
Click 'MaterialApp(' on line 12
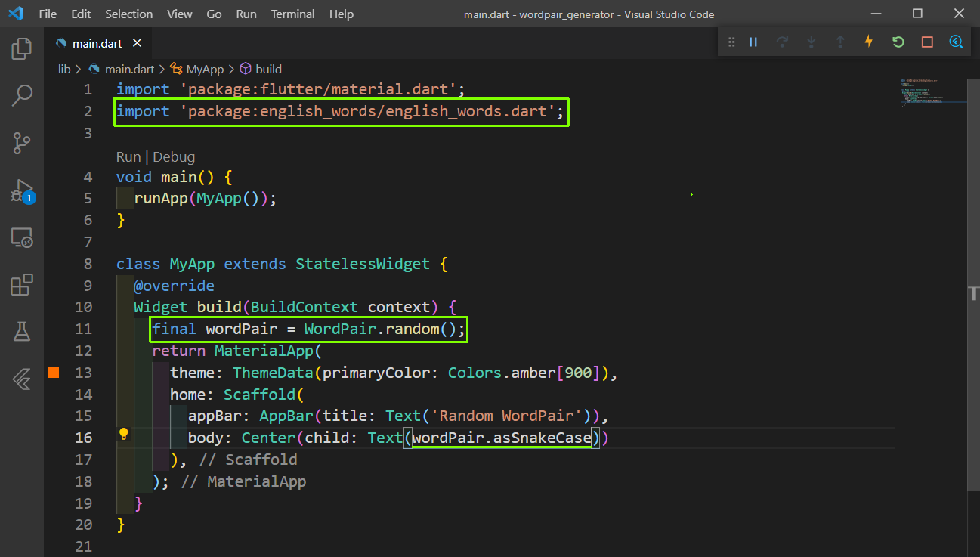coord(268,351)
